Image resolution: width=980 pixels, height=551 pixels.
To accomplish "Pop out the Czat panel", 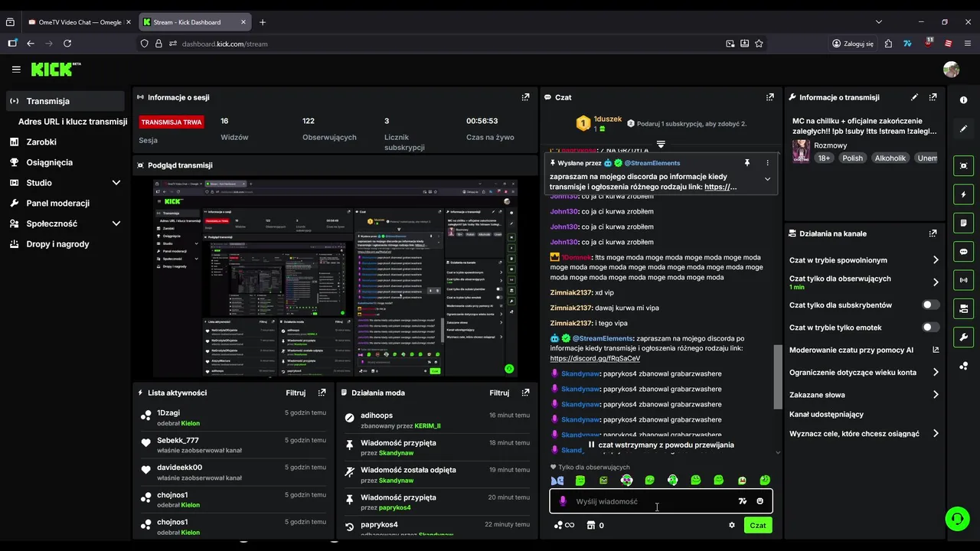I will click(x=769, y=97).
